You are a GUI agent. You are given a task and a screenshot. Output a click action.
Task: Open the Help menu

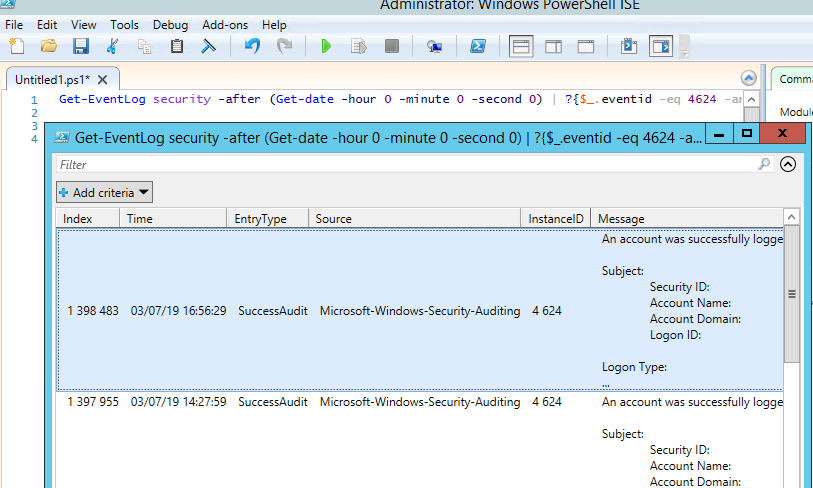click(x=274, y=25)
